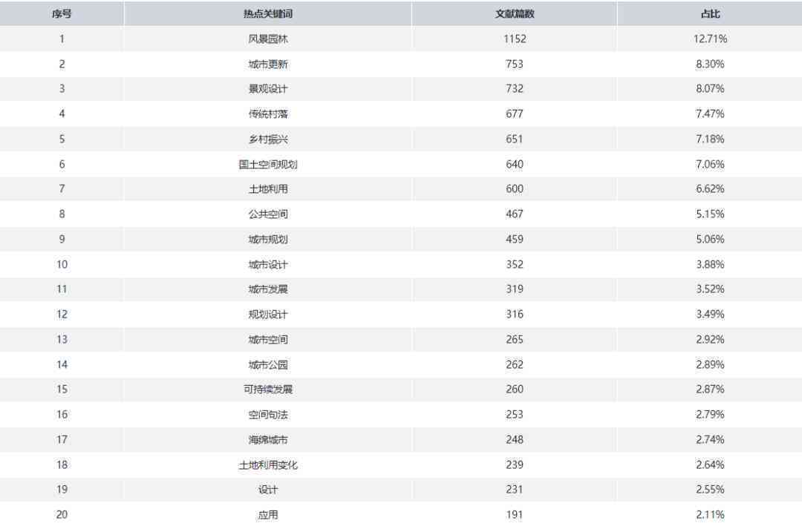
Task: Click the 热点关键词 column header
Action: 267,14
